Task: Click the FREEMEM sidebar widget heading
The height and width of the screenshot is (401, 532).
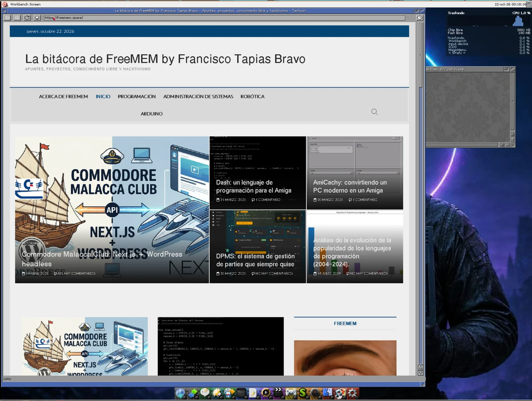Action: click(345, 323)
